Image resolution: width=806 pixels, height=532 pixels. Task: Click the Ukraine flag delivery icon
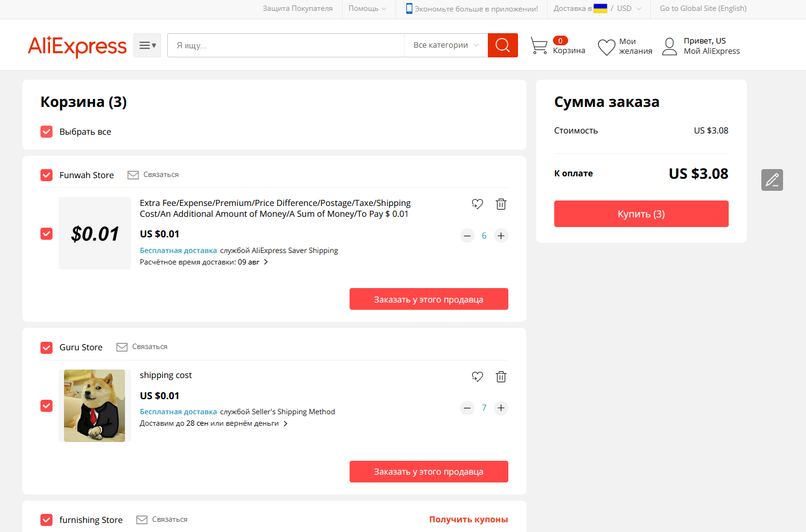(x=601, y=8)
